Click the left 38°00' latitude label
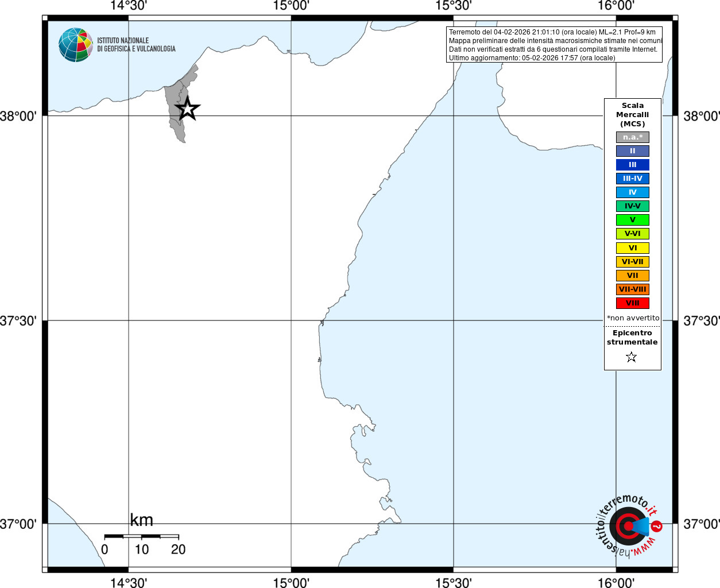This screenshot has height=588, width=720. [18, 117]
